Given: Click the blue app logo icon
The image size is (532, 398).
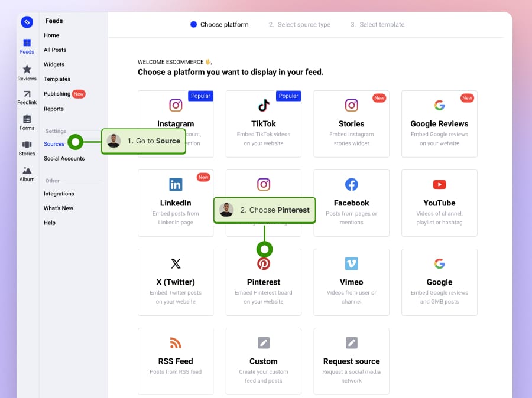Looking at the screenshot, I should point(27,22).
